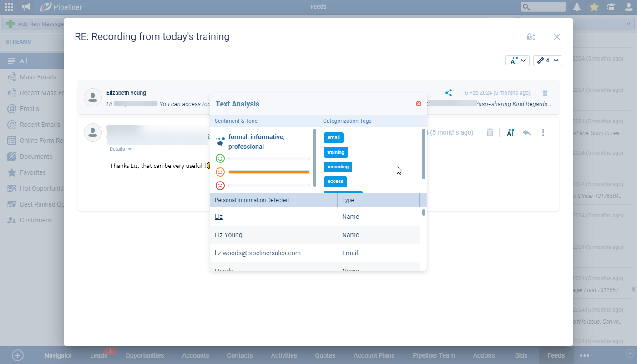
Task: Close the Text Analysis popup
Action: click(419, 104)
